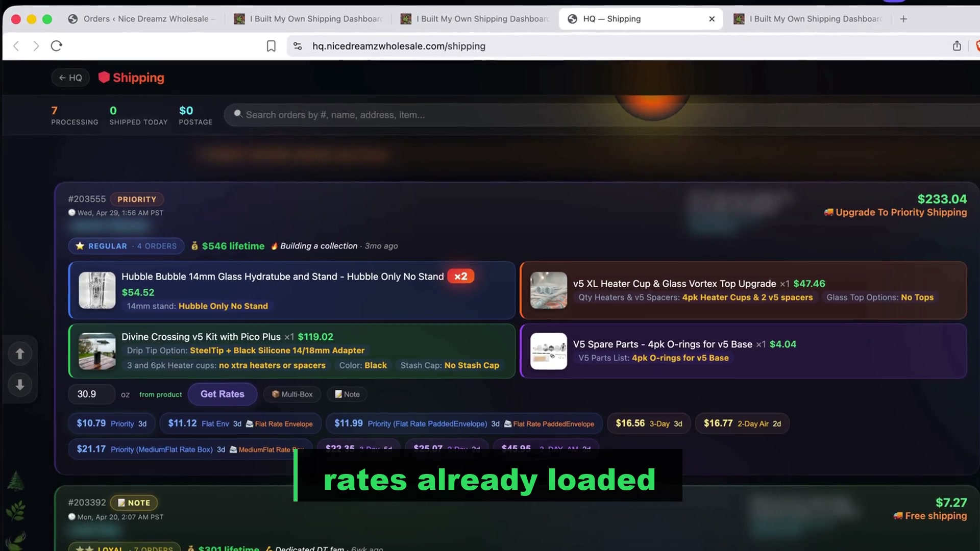Open the V5 Spare Parts O-rings thumbnail
980x551 pixels.
(549, 351)
